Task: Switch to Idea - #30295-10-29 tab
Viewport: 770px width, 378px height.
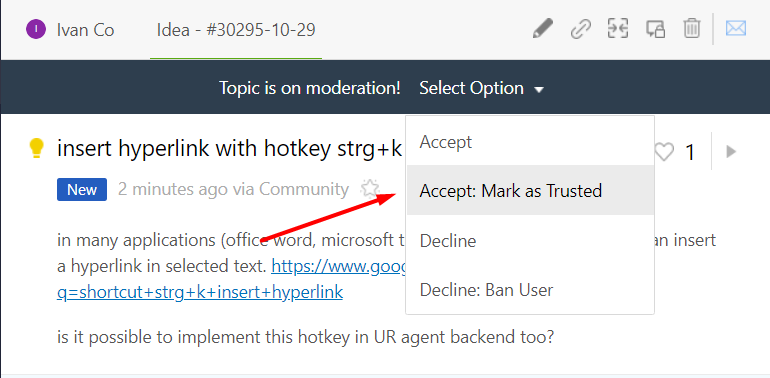Action: tap(236, 30)
